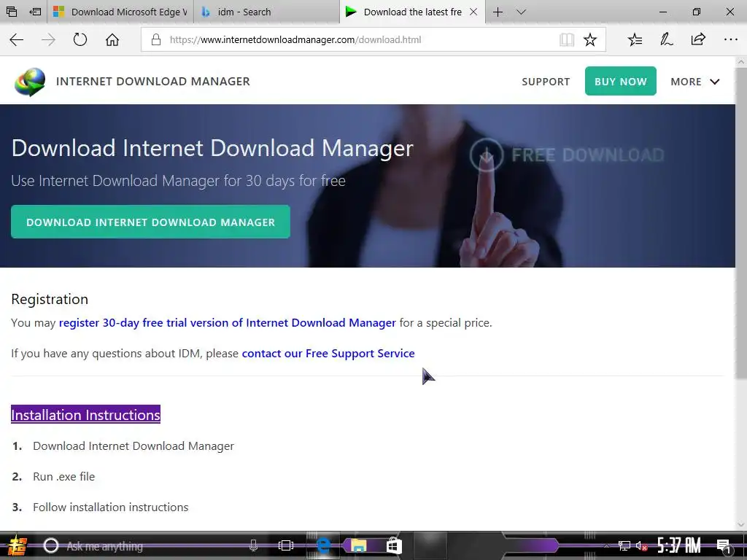This screenshot has height=560, width=747.
Task: Click 'Download Internet Download Manager' step text
Action: pyautogui.click(x=133, y=446)
